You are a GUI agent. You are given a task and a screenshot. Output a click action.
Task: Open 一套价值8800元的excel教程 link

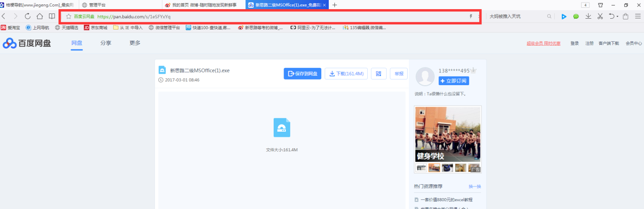[x=446, y=200]
